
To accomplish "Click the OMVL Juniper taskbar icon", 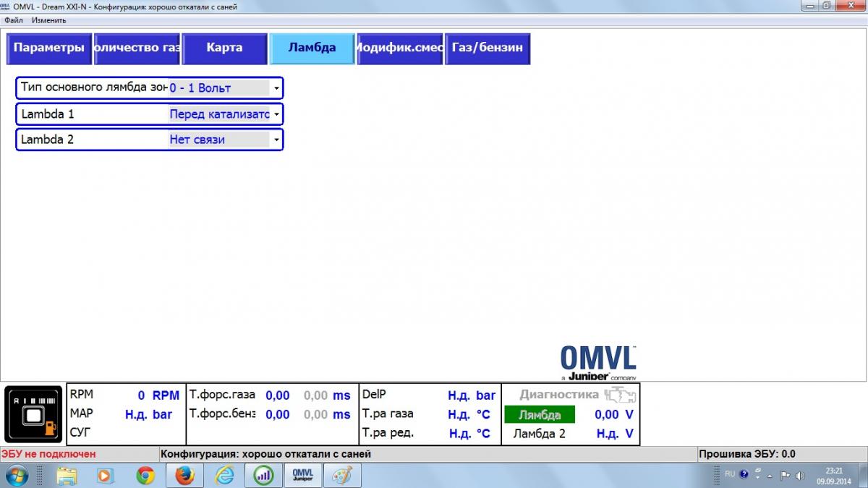I will (303, 475).
